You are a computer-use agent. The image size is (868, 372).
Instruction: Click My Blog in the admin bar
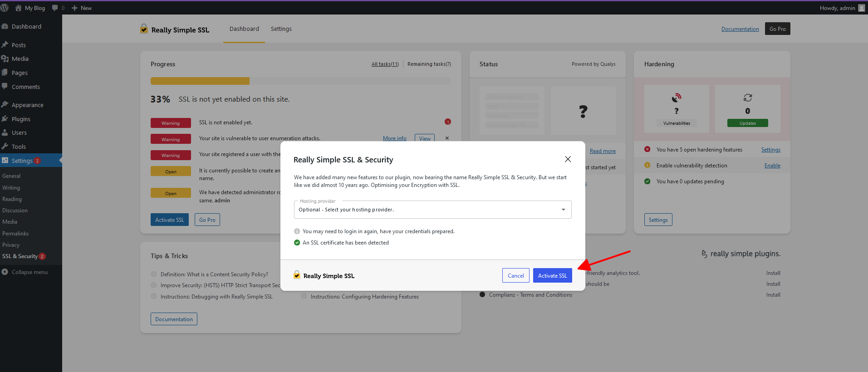click(x=30, y=8)
